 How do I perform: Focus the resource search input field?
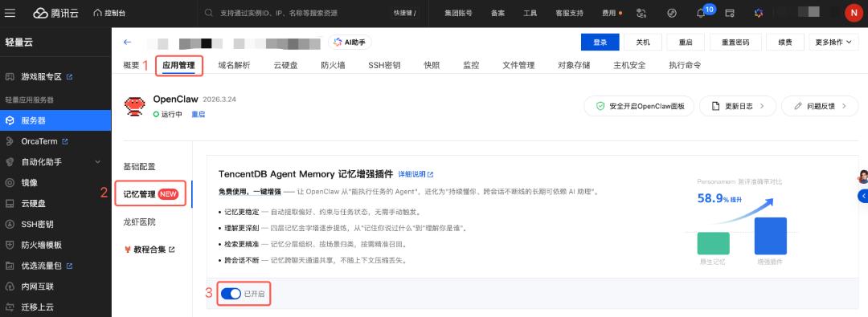[x=296, y=13]
